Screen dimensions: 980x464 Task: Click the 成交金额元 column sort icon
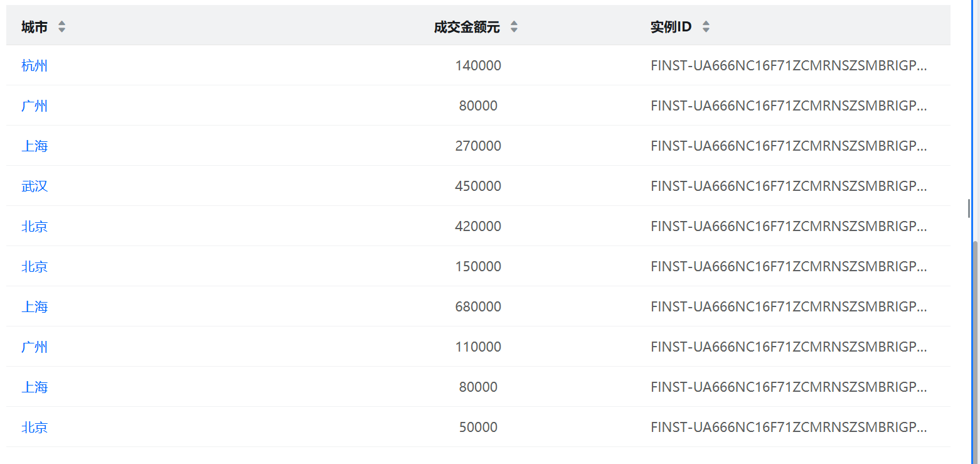click(x=514, y=26)
